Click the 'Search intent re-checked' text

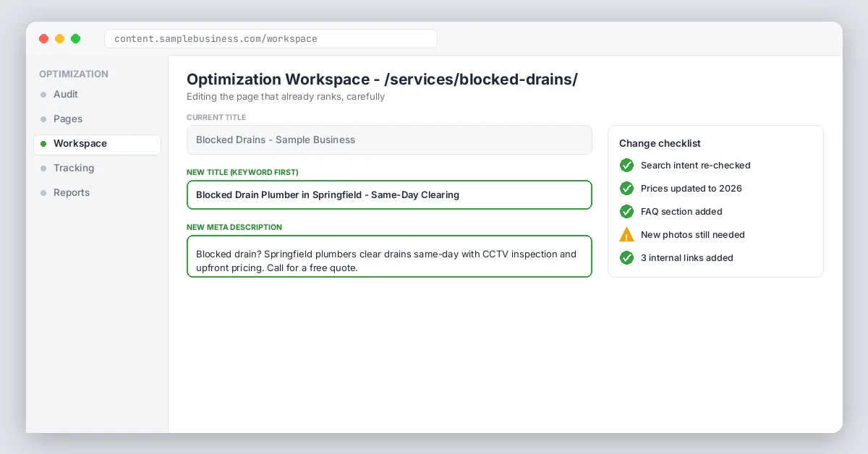(696, 166)
